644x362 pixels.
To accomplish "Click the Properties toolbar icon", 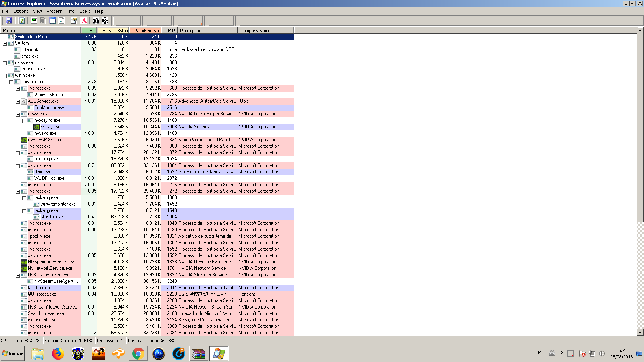I will (x=74, y=21).
